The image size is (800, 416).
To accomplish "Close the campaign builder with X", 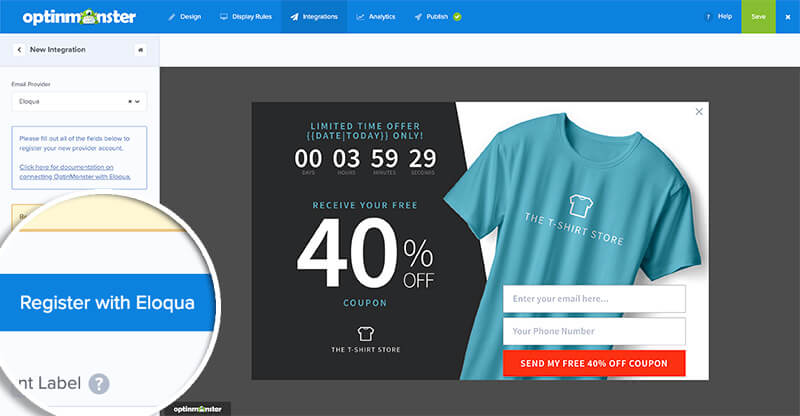I will click(788, 17).
